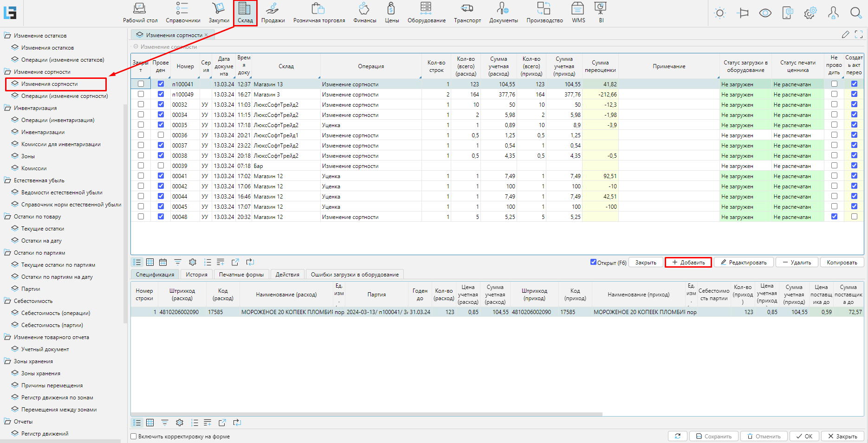Collapse the Остатки по товару folder

coord(7,217)
